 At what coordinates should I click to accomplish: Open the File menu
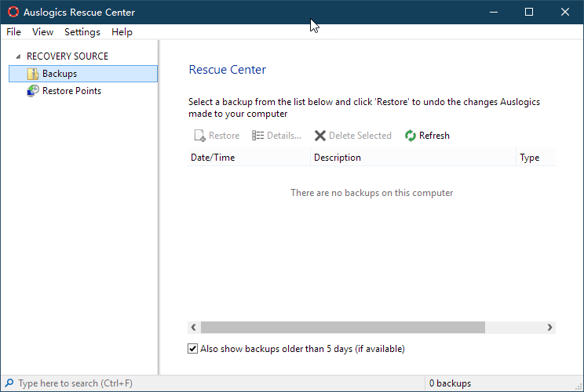pyautogui.click(x=13, y=32)
